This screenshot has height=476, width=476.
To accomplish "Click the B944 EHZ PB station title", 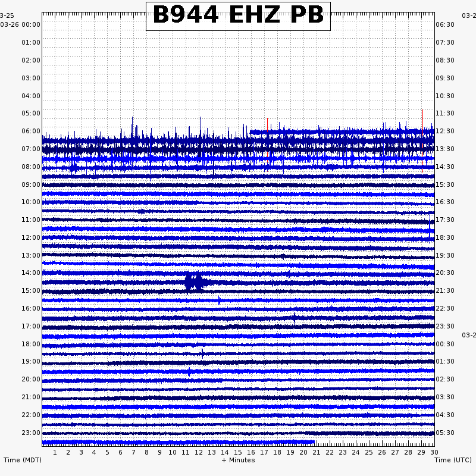I will pyautogui.click(x=238, y=16).
